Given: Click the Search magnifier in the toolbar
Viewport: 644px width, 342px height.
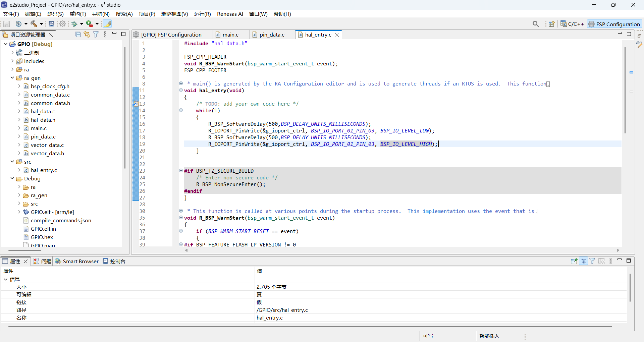Looking at the screenshot, I should (536, 24).
